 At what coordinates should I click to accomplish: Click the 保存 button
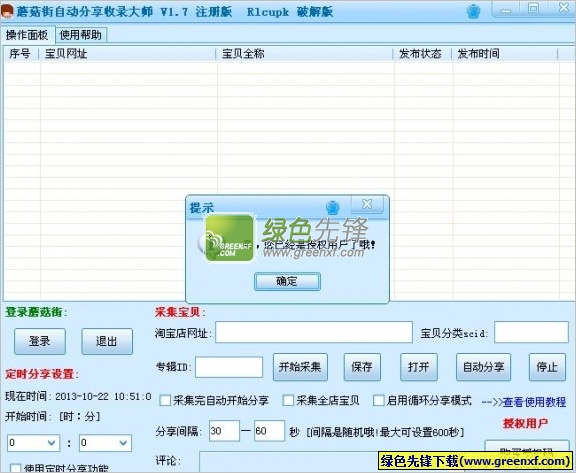pos(362,367)
